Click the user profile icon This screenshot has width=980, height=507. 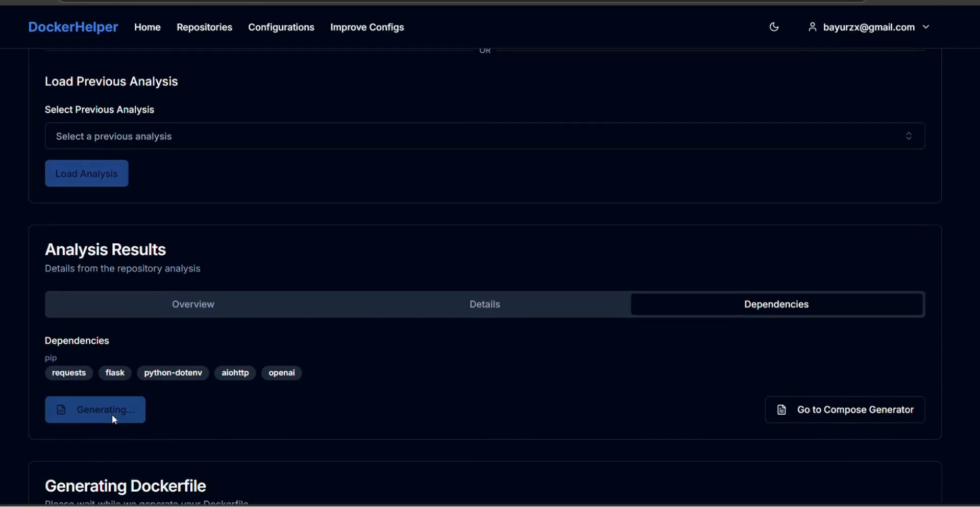coord(812,27)
